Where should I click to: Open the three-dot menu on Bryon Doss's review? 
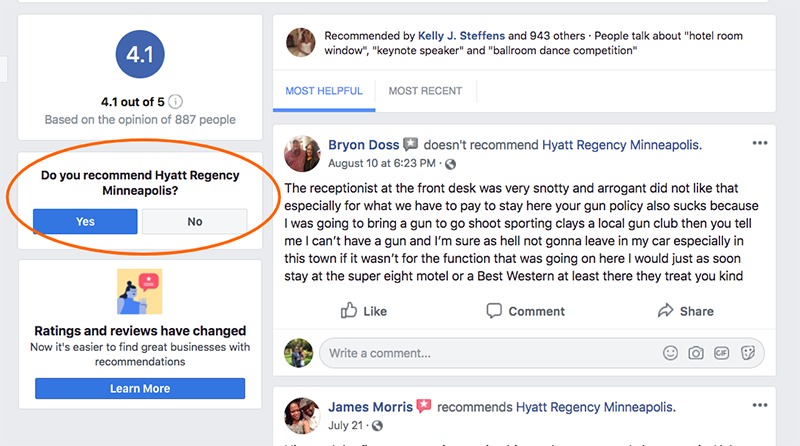(x=760, y=143)
